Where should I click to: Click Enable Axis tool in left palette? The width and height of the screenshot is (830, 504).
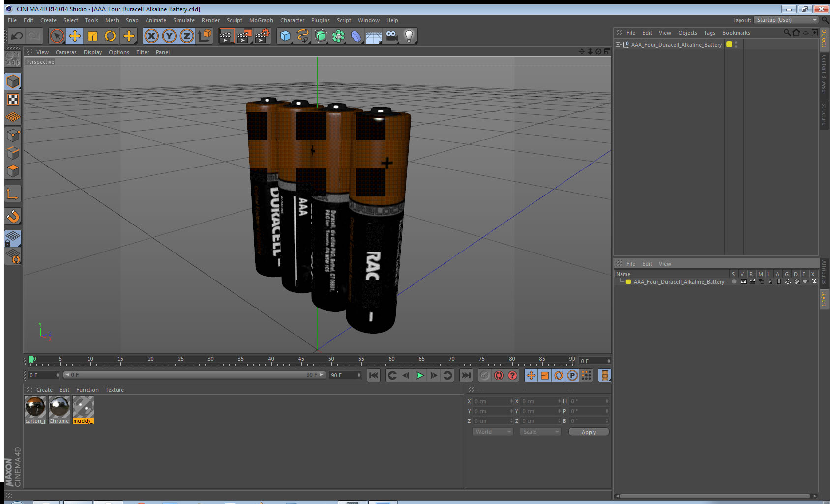[x=13, y=194]
